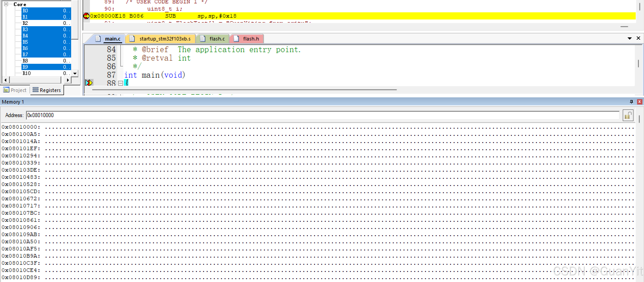Click the flash.h tab's file icon
Image resolution: width=644 pixels, height=282 pixels.
point(236,39)
